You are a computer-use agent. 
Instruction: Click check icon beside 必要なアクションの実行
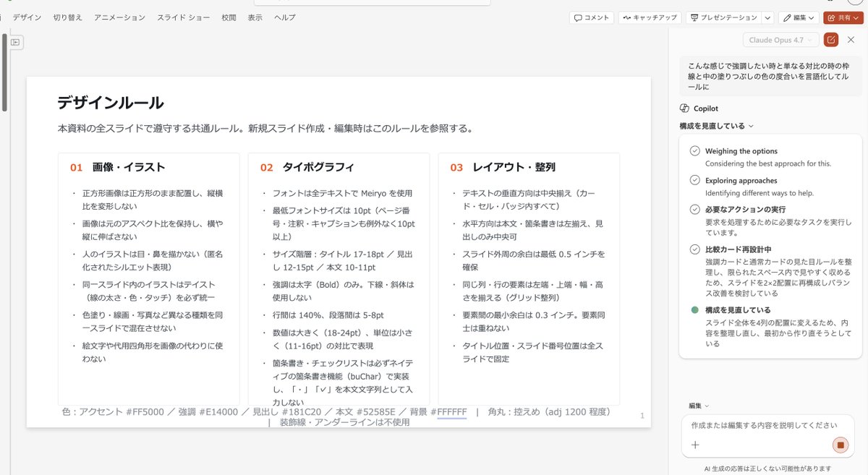pyautogui.click(x=695, y=209)
